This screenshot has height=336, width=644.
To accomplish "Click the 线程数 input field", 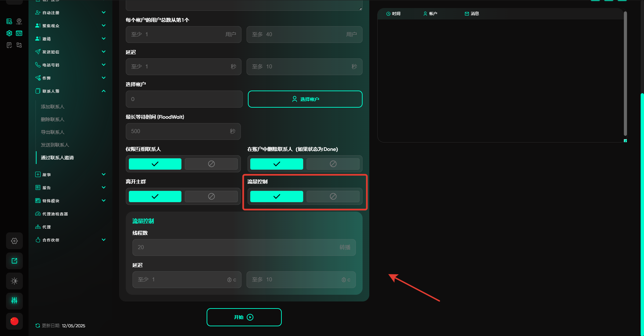I will coord(235,247).
